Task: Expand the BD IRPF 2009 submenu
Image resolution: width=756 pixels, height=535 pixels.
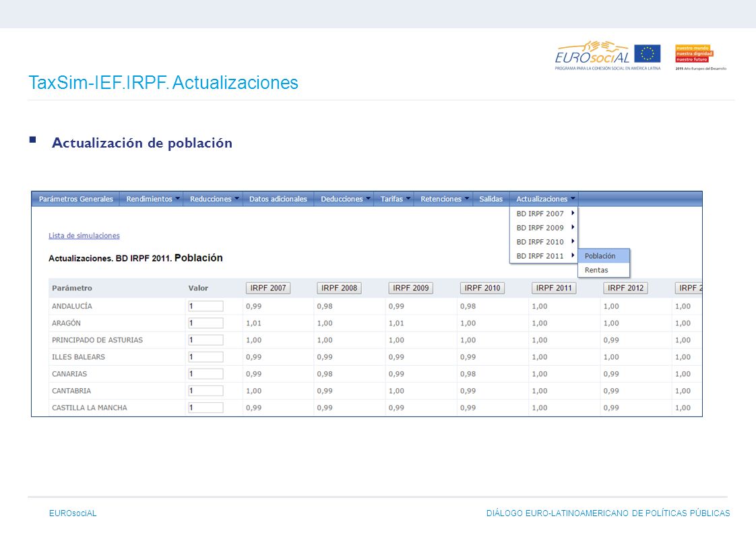Action: pos(544,228)
